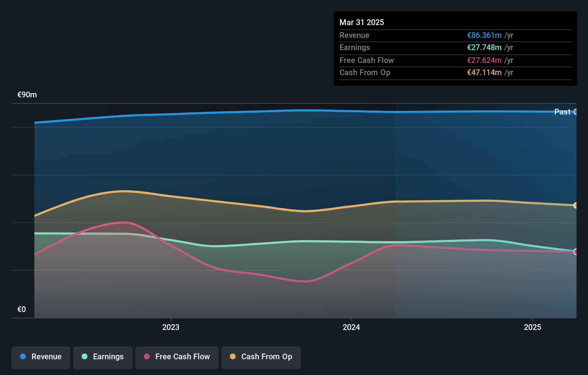Click the Revenue row label in tooltip

click(x=355, y=35)
